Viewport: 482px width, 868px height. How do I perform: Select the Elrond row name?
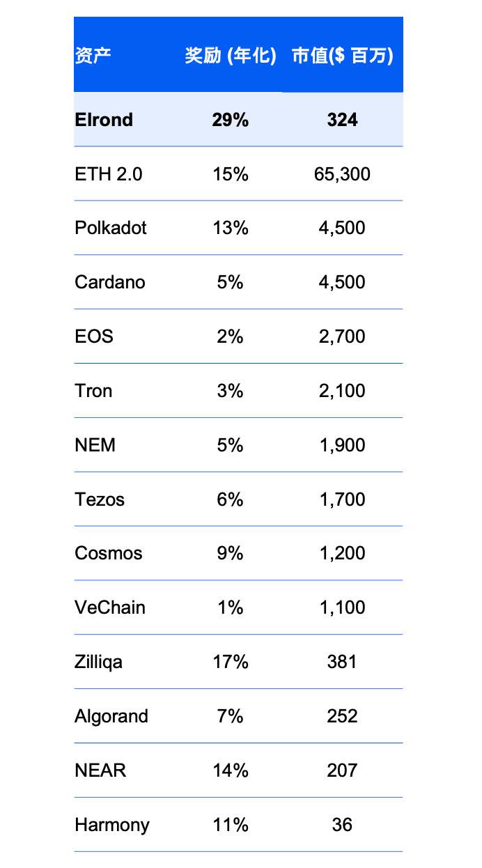coord(104,120)
